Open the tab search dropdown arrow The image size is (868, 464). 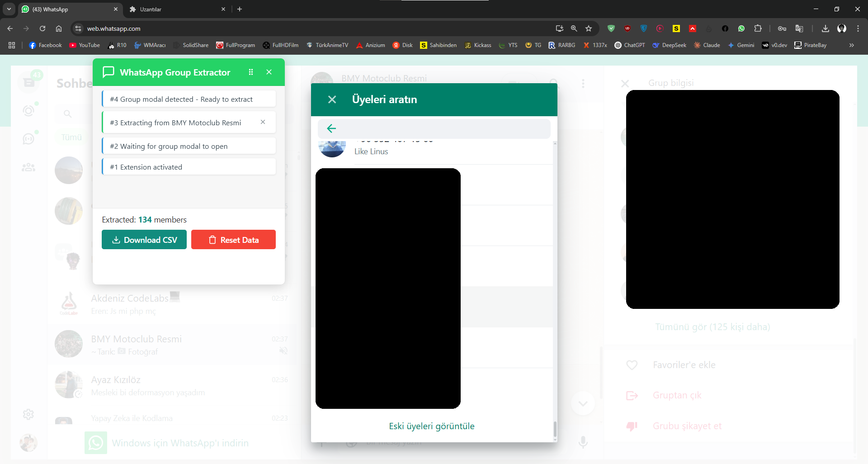[9, 9]
